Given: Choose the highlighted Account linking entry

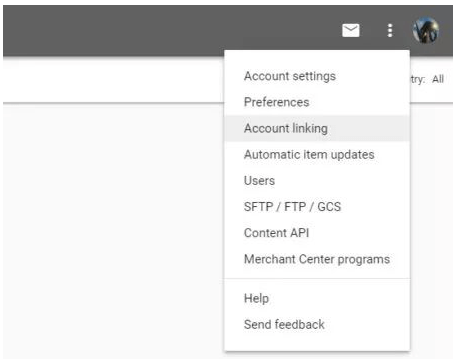Looking at the screenshot, I should point(317,128).
